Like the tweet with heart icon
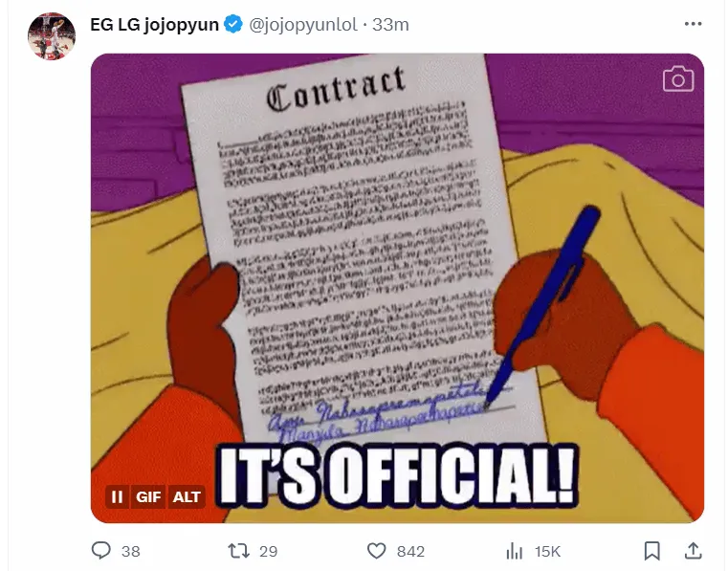 pos(376,551)
